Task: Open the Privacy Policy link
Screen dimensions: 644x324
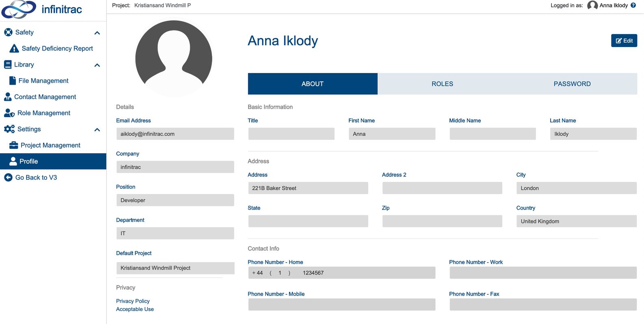Action: click(133, 301)
